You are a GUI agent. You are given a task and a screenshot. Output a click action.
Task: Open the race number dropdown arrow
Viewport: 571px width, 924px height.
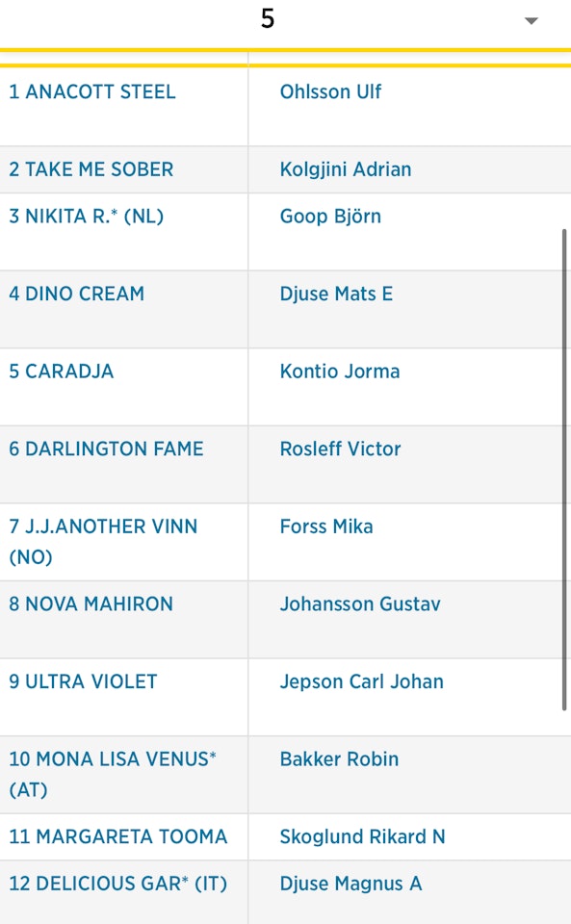coord(531,21)
